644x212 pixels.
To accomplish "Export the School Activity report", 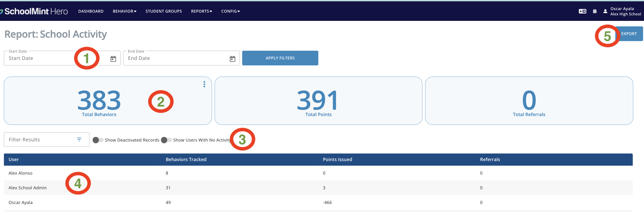I will click(629, 34).
